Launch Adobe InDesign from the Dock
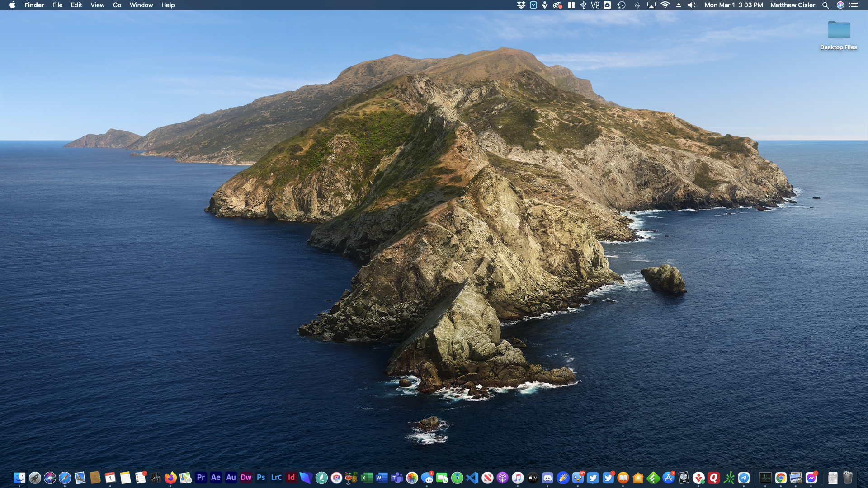The image size is (868, 488). (291, 478)
